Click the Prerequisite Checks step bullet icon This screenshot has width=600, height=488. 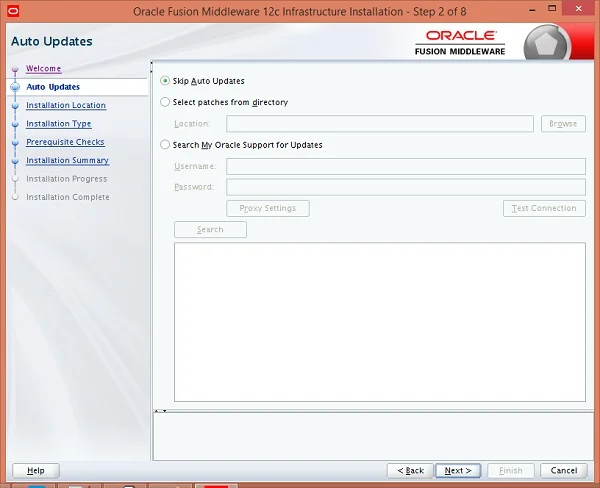tap(15, 142)
